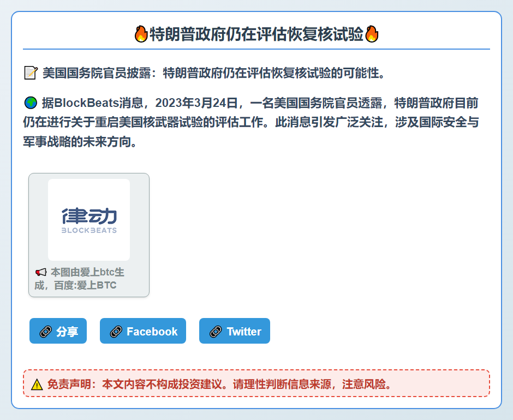The height and width of the screenshot is (420, 513).
Task: Click the 分享 share button
Action: [x=58, y=331]
